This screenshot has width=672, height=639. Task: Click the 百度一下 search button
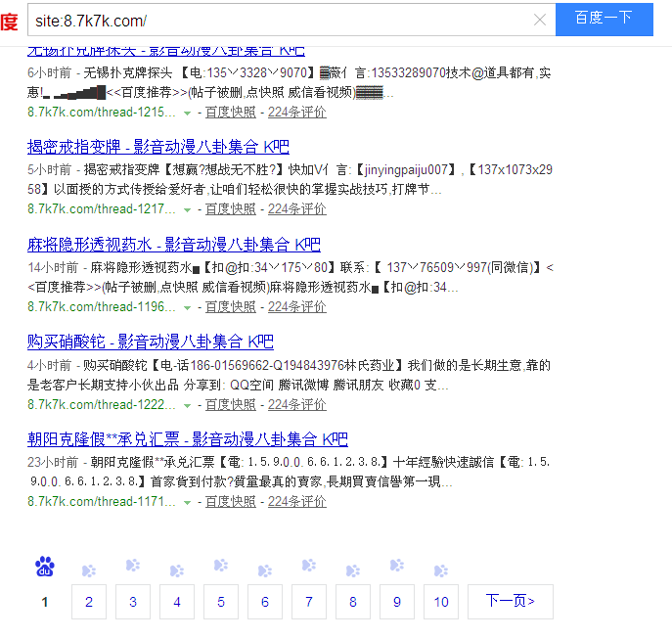click(x=604, y=20)
